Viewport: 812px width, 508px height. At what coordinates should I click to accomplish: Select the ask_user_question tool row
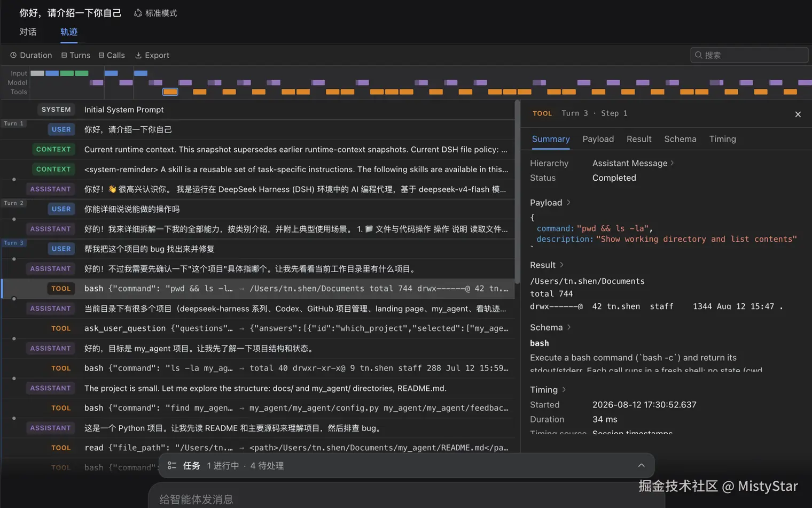pyautogui.click(x=258, y=328)
